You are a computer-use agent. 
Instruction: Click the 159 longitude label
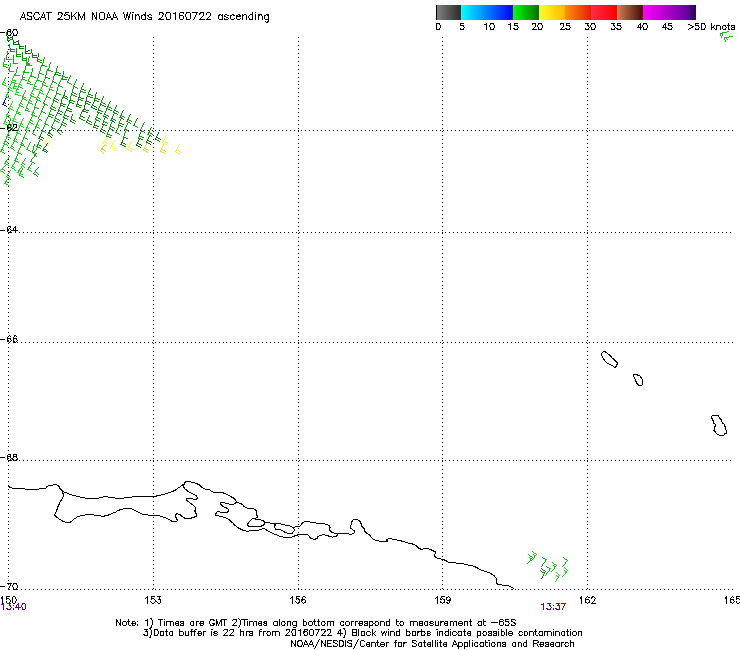[x=443, y=600]
